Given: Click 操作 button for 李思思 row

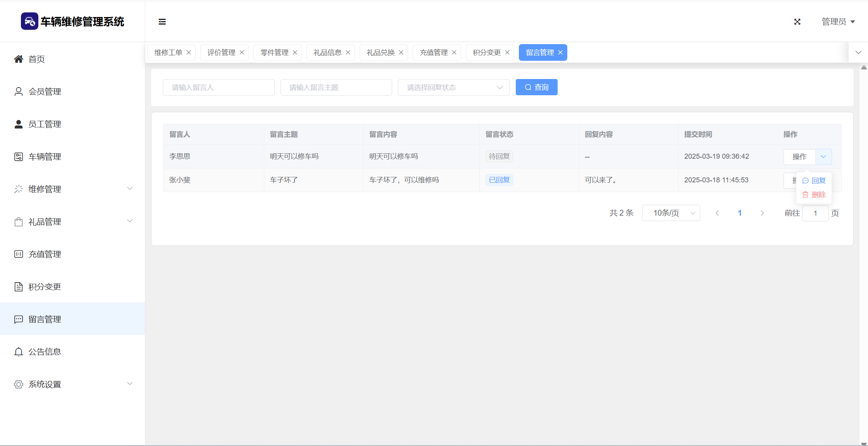Looking at the screenshot, I should [x=799, y=157].
